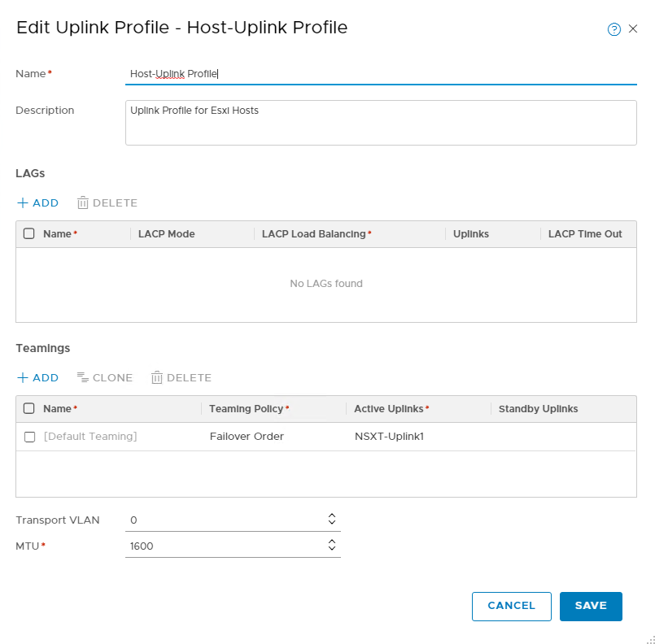Select the Default Teaming row checkbox
Screen dimensions: 655x644
coord(29,437)
